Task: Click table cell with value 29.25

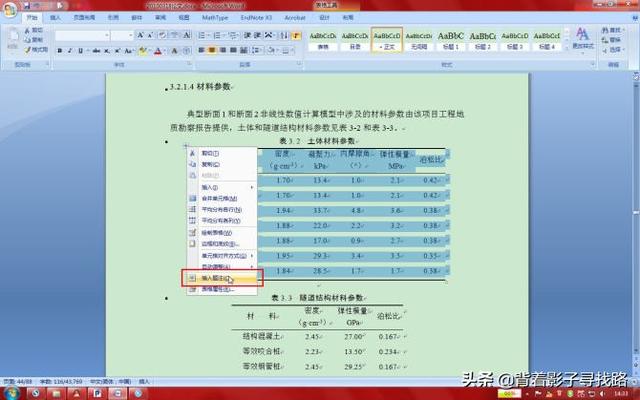Action: 353,367
